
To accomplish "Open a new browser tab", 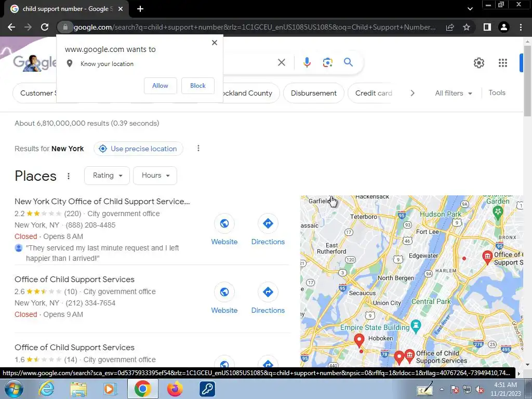I will [140, 9].
